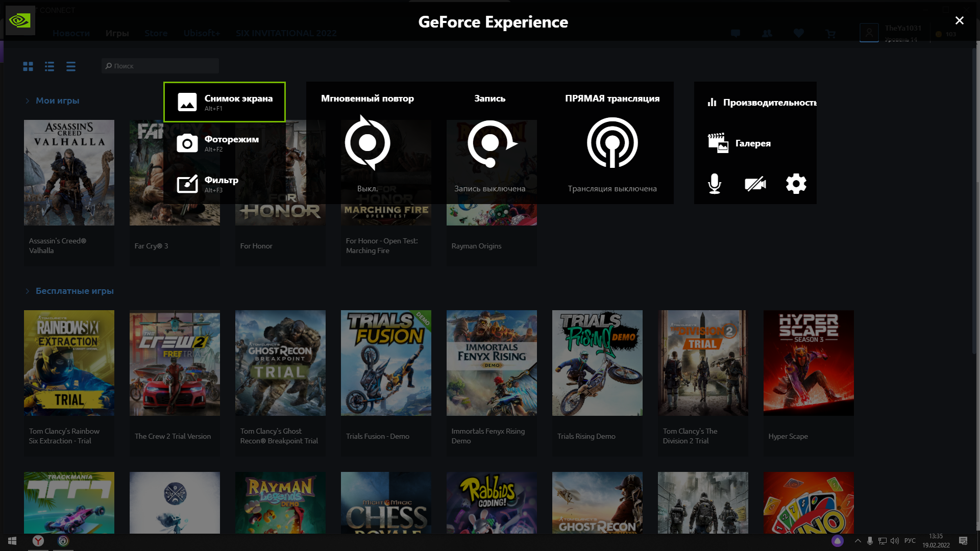Screen dimensions: 980x551
Task: Open the Ubisoft+ tab
Action: [202, 33]
